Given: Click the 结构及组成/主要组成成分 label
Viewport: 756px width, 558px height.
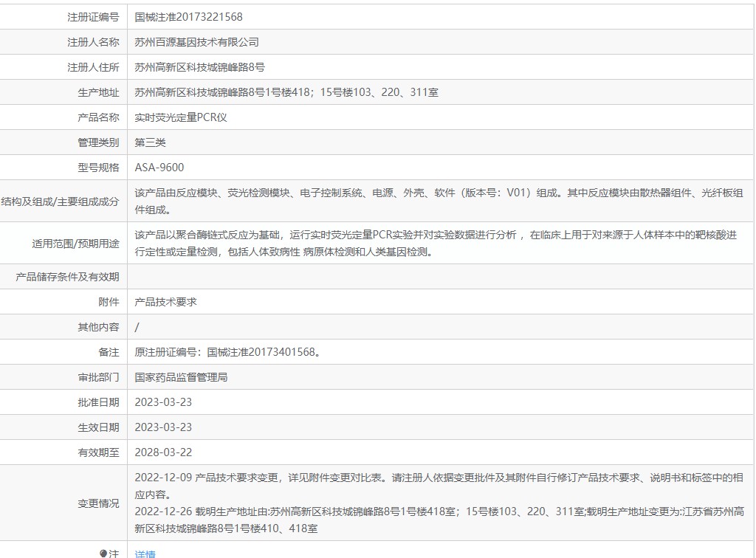Looking at the screenshot, I should tap(61, 201).
